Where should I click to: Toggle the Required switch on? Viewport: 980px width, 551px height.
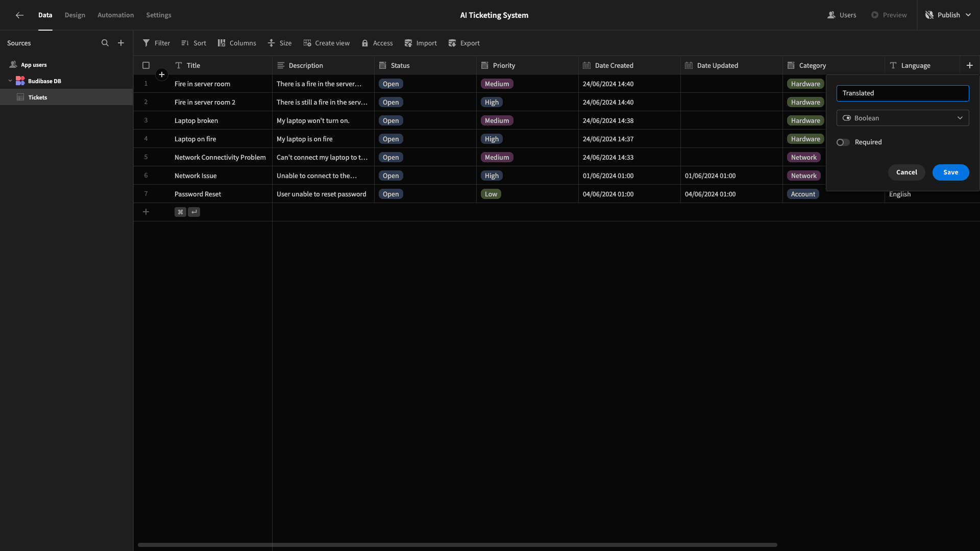click(843, 142)
